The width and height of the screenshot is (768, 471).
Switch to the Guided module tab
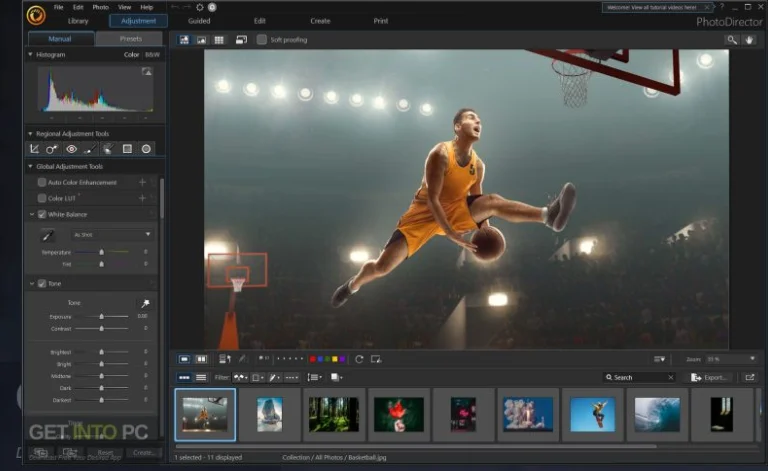pyautogui.click(x=199, y=21)
